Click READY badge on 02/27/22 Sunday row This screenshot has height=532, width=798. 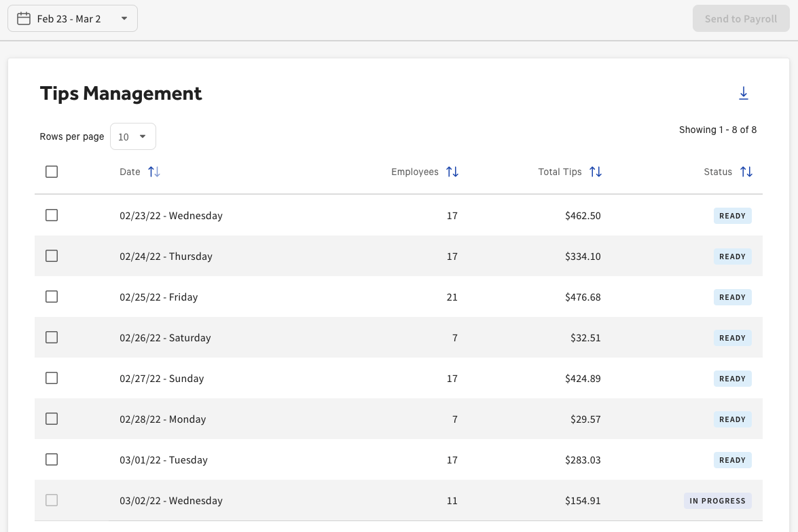pyautogui.click(x=732, y=379)
